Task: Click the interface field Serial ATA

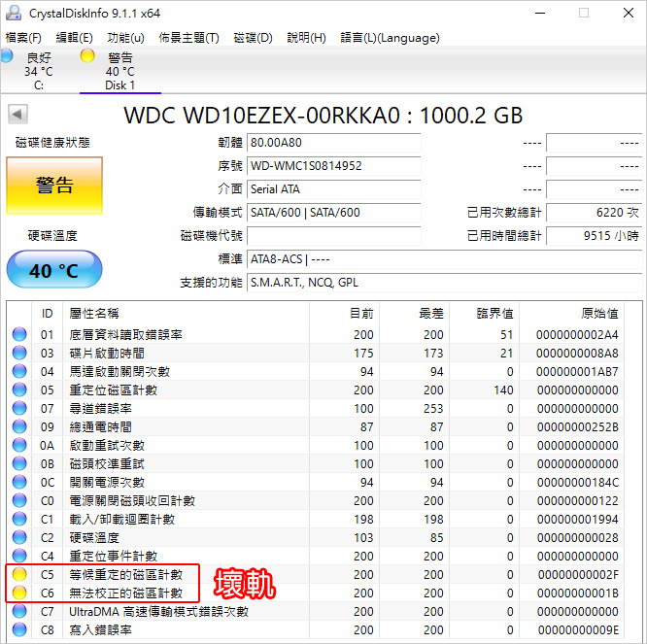Action: (x=334, y=189)
